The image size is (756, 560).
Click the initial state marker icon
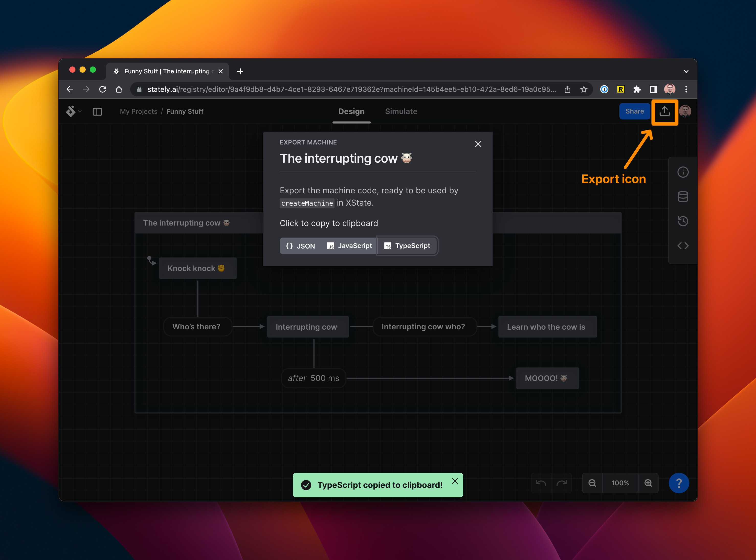pyautogui.click(x=152, y=260)
